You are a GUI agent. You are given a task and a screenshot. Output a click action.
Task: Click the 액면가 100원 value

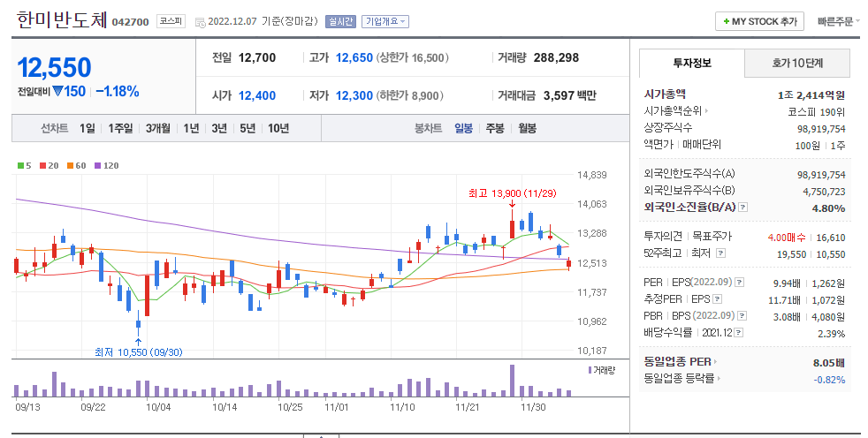click(808, 146)
